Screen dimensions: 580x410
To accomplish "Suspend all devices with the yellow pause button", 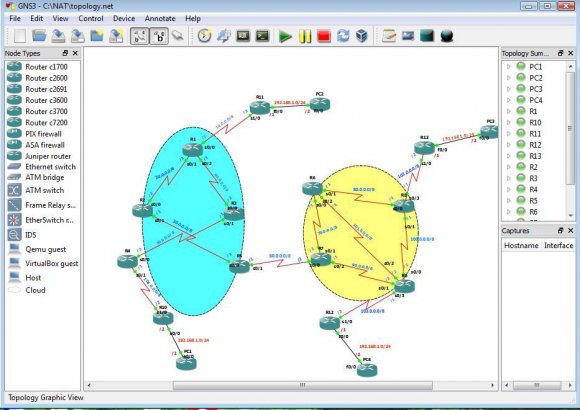I will point(304,36).
